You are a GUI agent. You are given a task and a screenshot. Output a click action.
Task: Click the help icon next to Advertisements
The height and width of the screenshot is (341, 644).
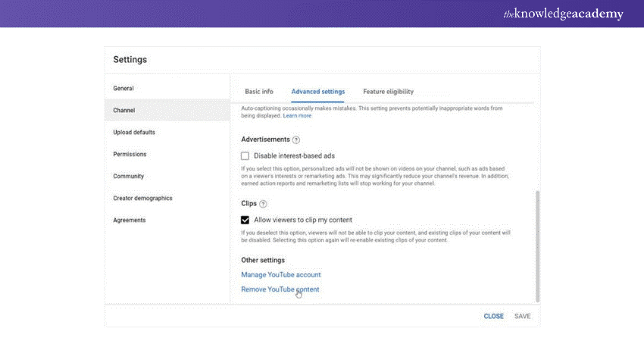pos(296,140)
